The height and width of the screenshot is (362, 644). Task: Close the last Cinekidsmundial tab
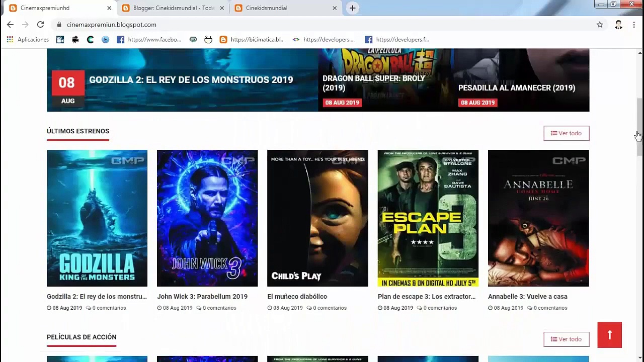point(335,8)
